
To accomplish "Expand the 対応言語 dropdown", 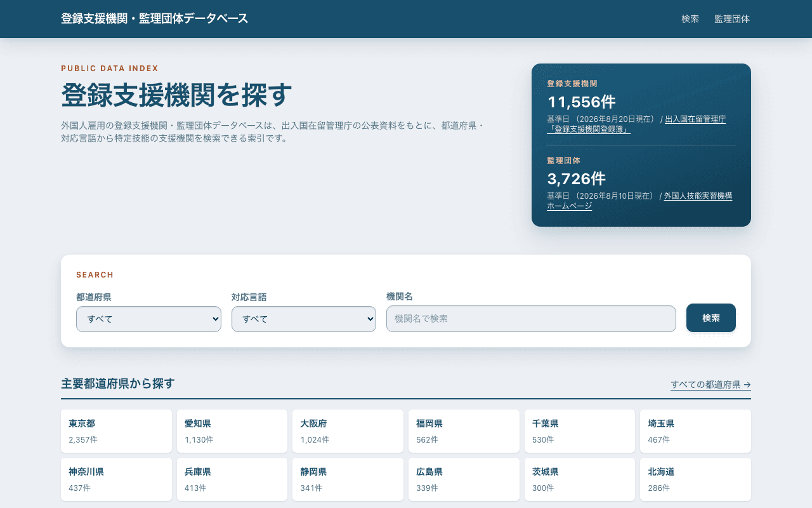I will coord(304,319).
